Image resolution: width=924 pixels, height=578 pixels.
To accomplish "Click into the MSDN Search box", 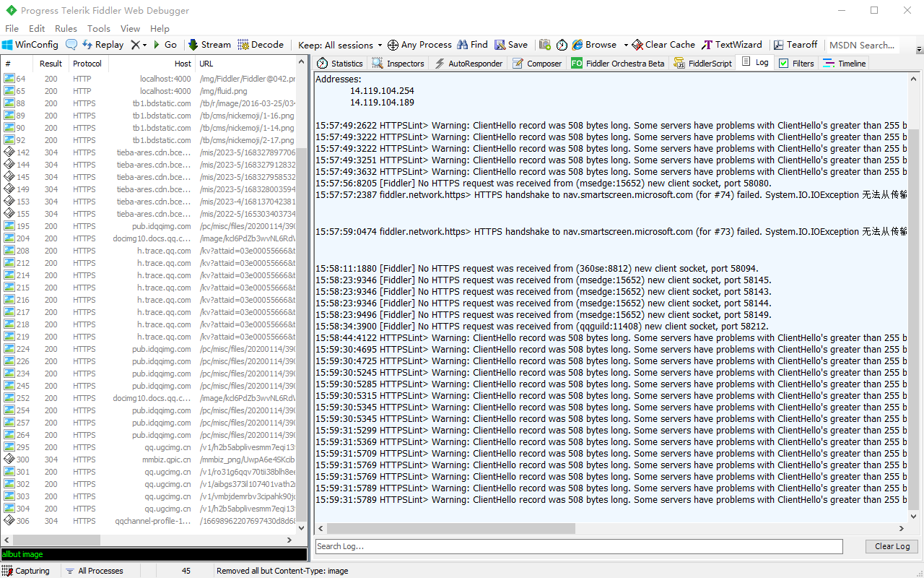I will coord(862,45).
